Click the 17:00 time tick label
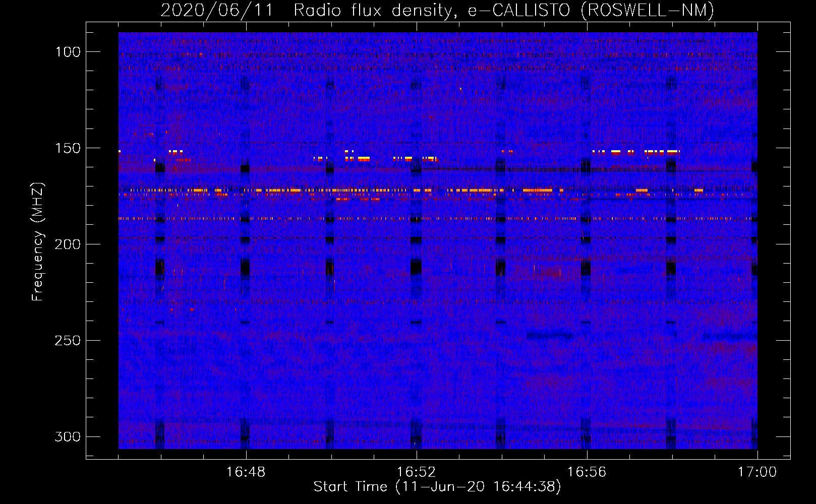Screen dimensions: 816x504 click(x=757, y=472)
